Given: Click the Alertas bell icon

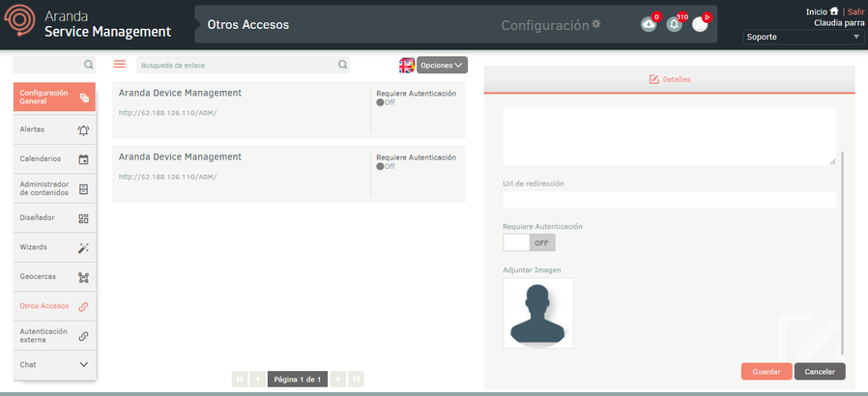Looking at the screenshot, I should click(x=83, y=130).
